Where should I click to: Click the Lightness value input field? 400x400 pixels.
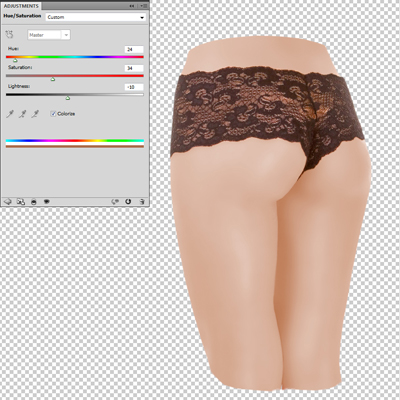pos(134,87)
